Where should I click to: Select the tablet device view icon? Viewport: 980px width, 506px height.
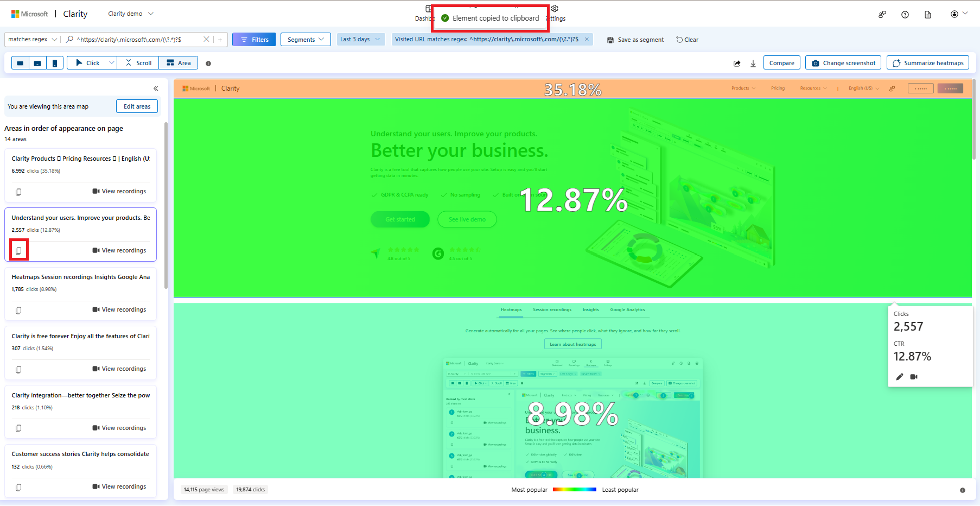point(37,63)
